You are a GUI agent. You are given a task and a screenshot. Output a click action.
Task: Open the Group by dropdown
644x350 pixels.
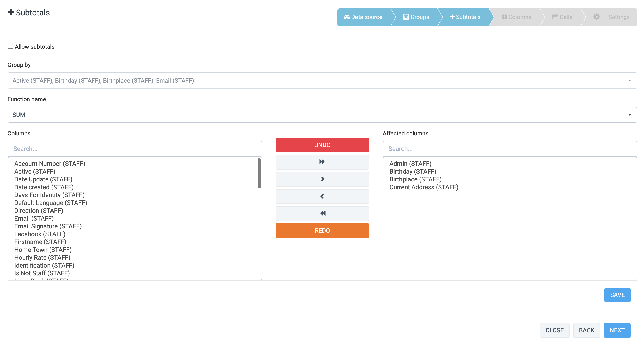point(322,80)
